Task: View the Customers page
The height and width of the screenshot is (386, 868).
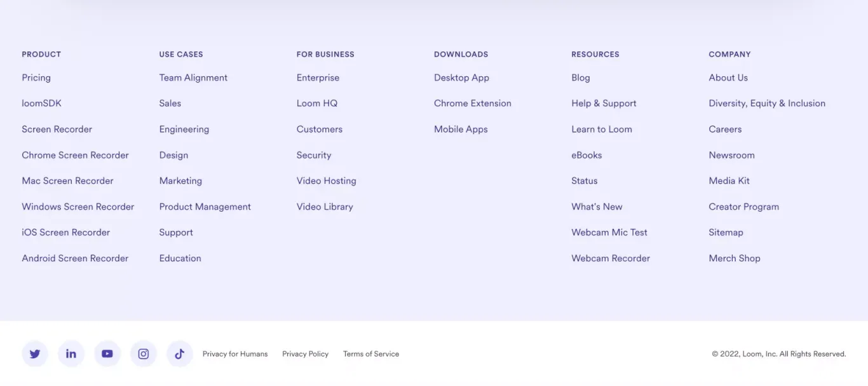Action: pos(320,129)
